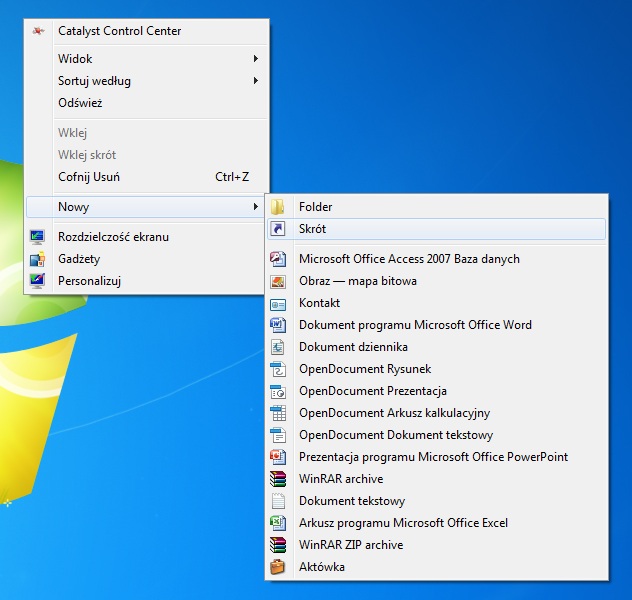Click the Skrót shortcut arrow icon
The image size is (632, 600).
pos(278,229)
